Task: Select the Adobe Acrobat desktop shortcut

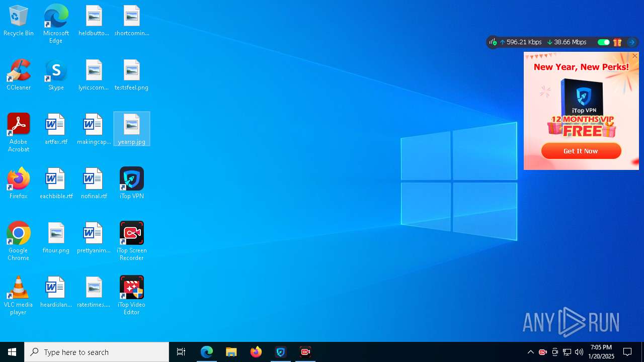Action: click(x=19, y=133)
